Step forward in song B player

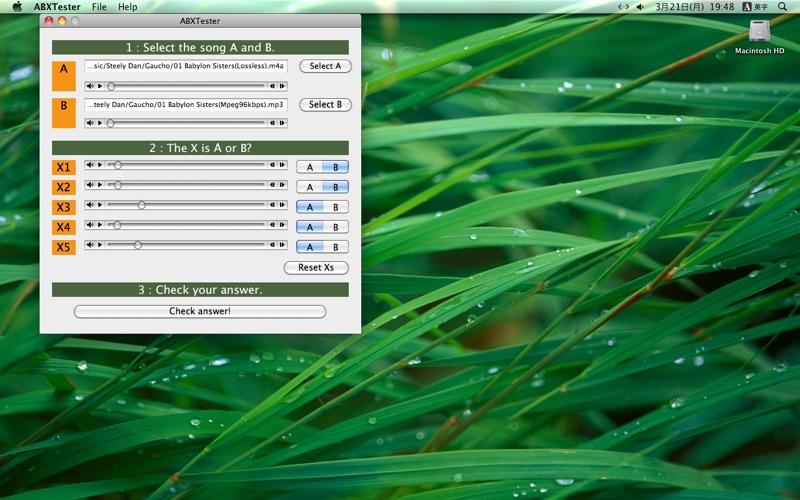click(x=282, y=123)
